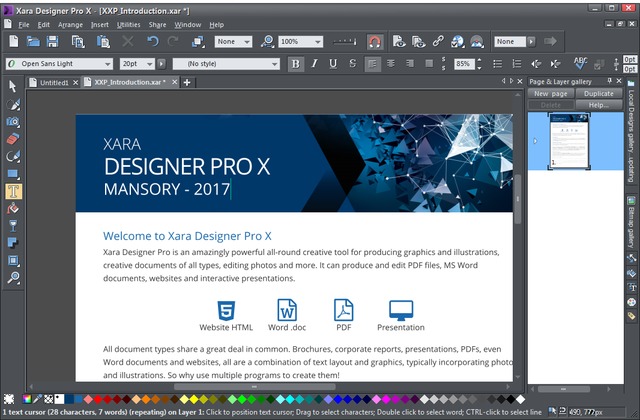Screen dimensions: 640x420
Task: Choose the Transparency wine glass tool
Action: click(13, 226)
